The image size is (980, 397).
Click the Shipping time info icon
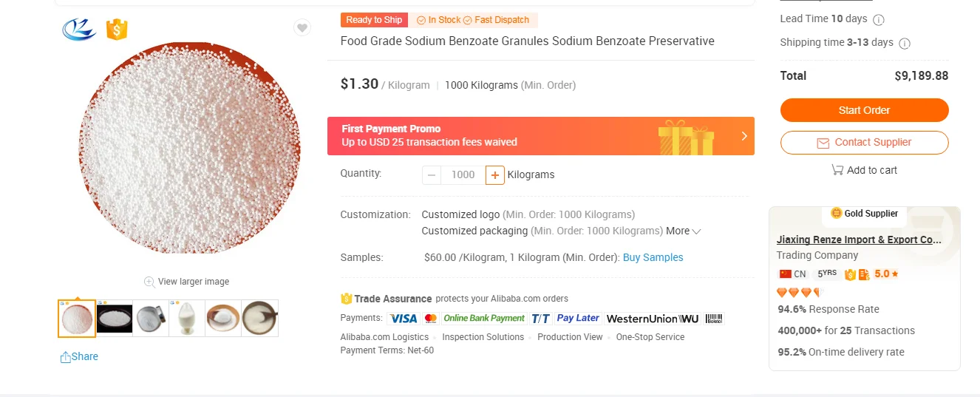[905, 44]
